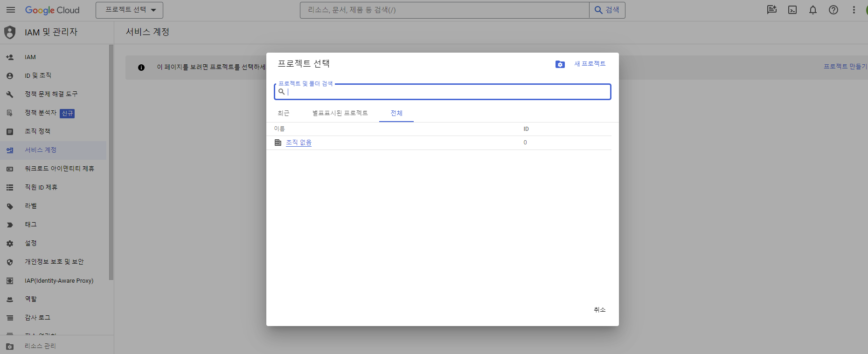
Task: Click the 이름 column header
Action: tap(279, 129)
